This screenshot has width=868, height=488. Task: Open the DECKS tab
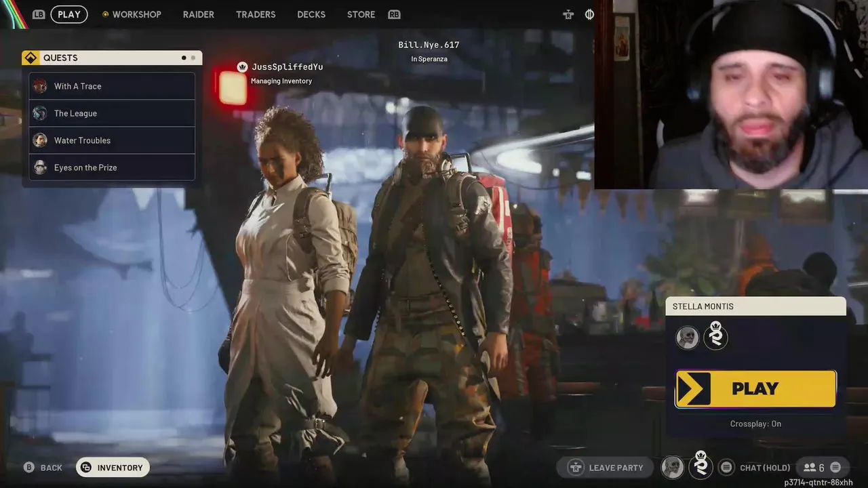pos(311,14)
